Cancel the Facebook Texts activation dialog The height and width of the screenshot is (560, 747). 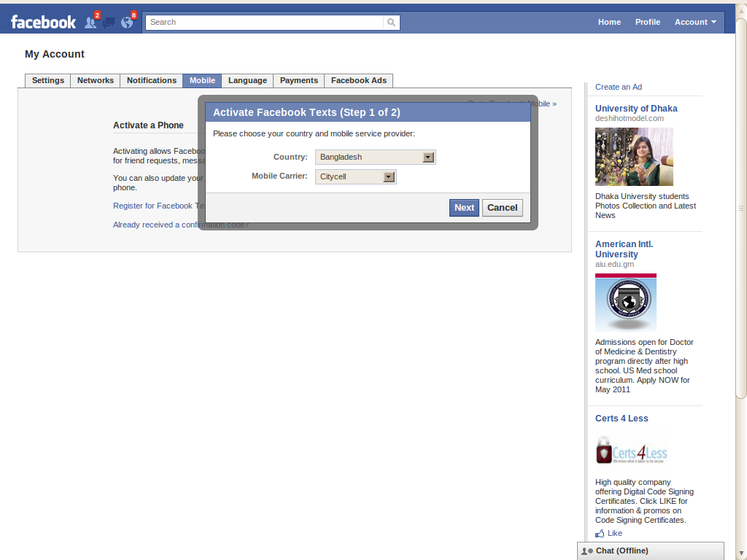click(502, 208)
